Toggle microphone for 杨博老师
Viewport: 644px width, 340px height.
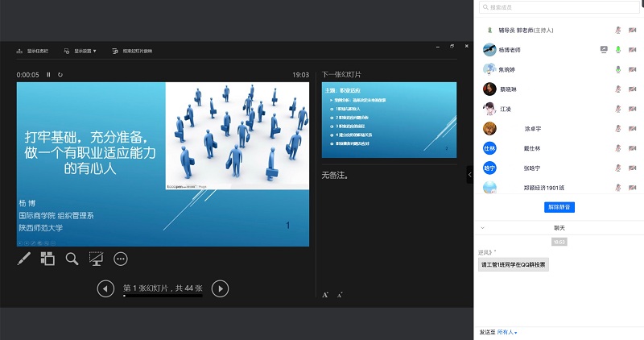pos(618,49)
